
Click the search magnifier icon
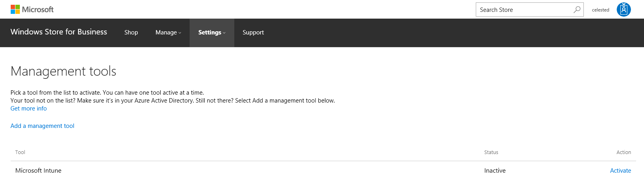(x=577, y=10)
